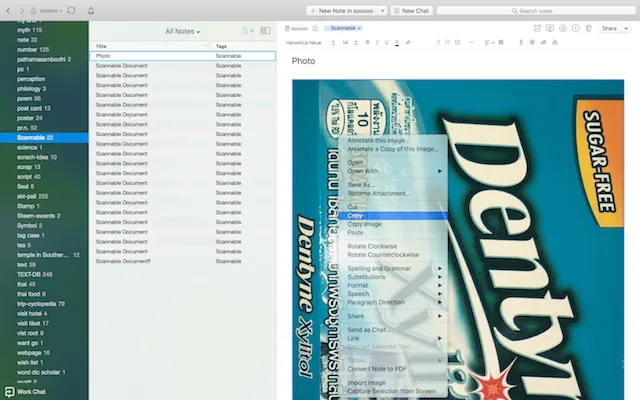The width and height of the screenshot is (640, 400).
Task: Insert table icon in toolbar
Action: coord(501,42)
